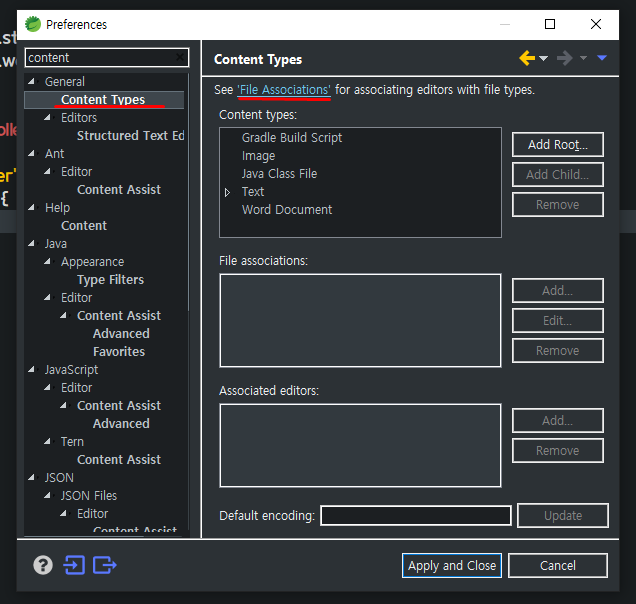636x604 pixels.
Task: Click the Update encoding button
Action: tap(563, 516)
